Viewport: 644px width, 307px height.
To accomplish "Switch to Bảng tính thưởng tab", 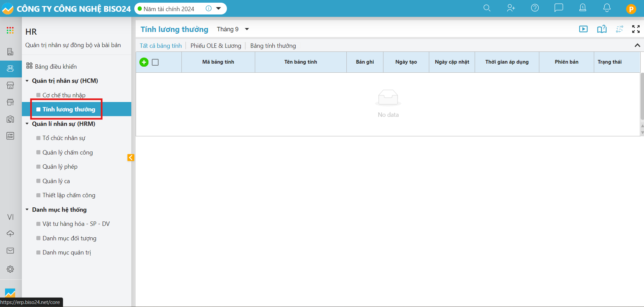I will (273, 46).
